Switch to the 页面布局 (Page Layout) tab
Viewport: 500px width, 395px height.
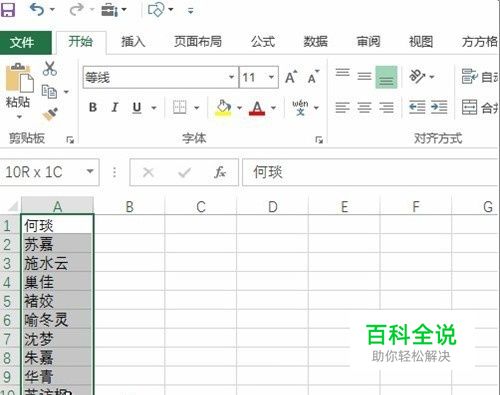[x=198, y=42]
